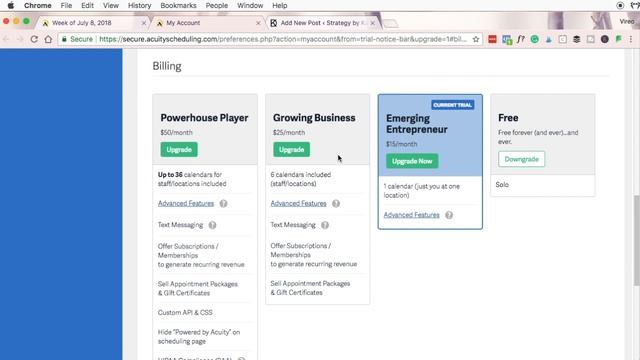Go forward to the next page
640x360 pixels.
coord(20,39)
